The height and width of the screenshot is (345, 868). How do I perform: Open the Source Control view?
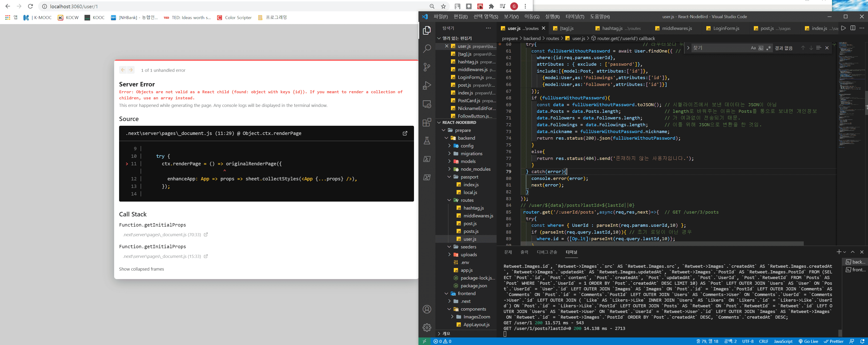pyautogui.click(x=427, y=67)
